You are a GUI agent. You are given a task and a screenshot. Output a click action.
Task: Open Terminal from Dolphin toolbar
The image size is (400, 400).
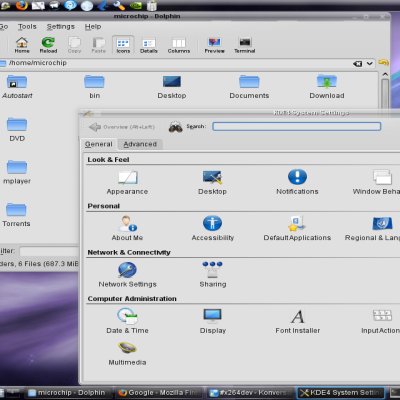(x=245, y=45)
